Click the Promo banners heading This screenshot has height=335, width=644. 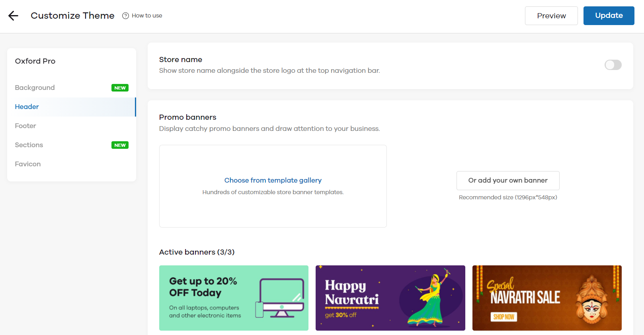click(x=187, y=117)
